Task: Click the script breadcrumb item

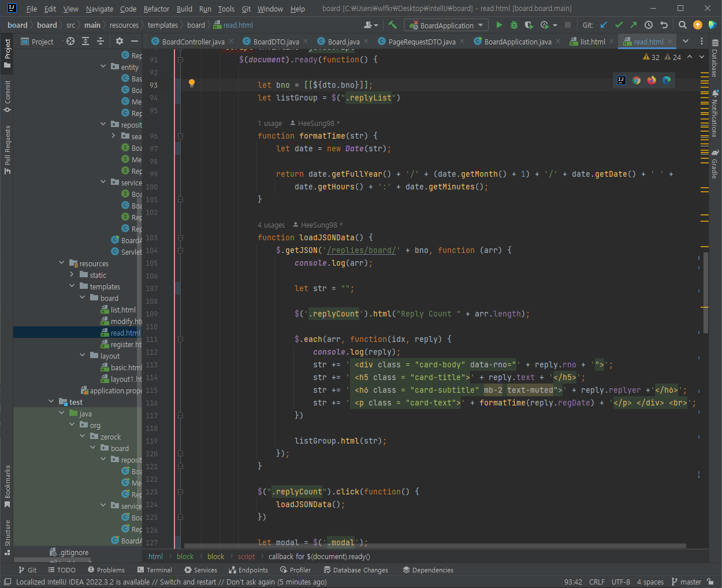Action: coord(246,556)
